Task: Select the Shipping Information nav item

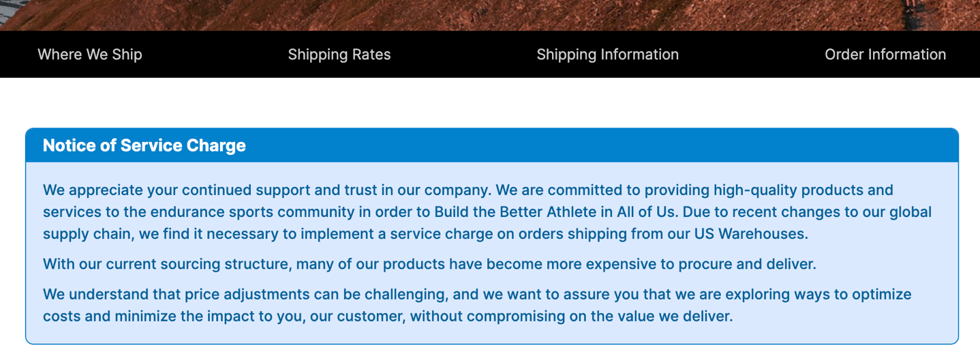Action: 607,55
